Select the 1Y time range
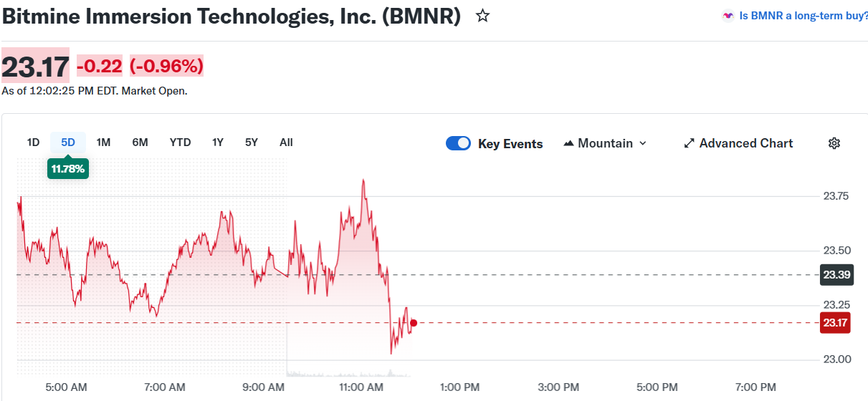The height and width of the screenshot is (401, 868). [218, 142]
